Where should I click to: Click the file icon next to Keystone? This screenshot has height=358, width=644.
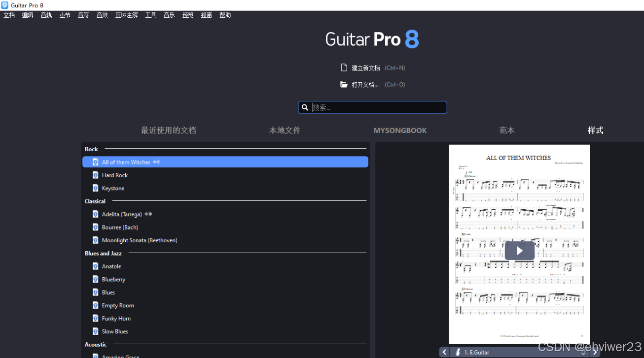96,188
